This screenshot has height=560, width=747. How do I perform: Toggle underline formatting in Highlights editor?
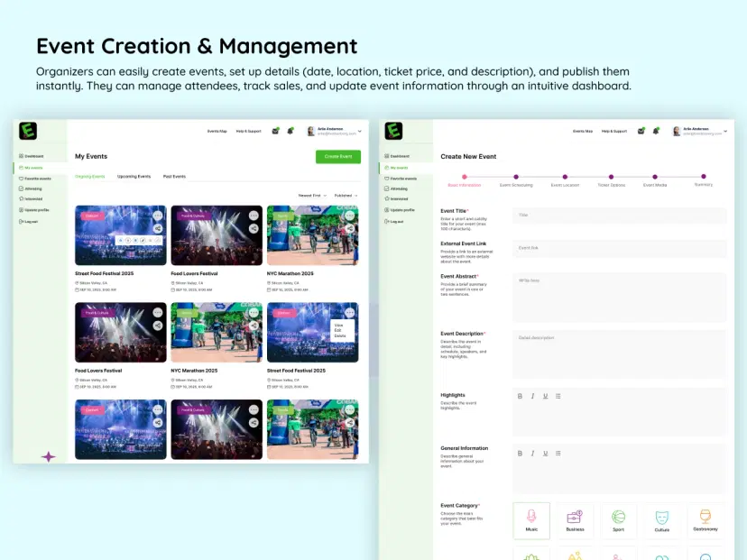(545, 396)
